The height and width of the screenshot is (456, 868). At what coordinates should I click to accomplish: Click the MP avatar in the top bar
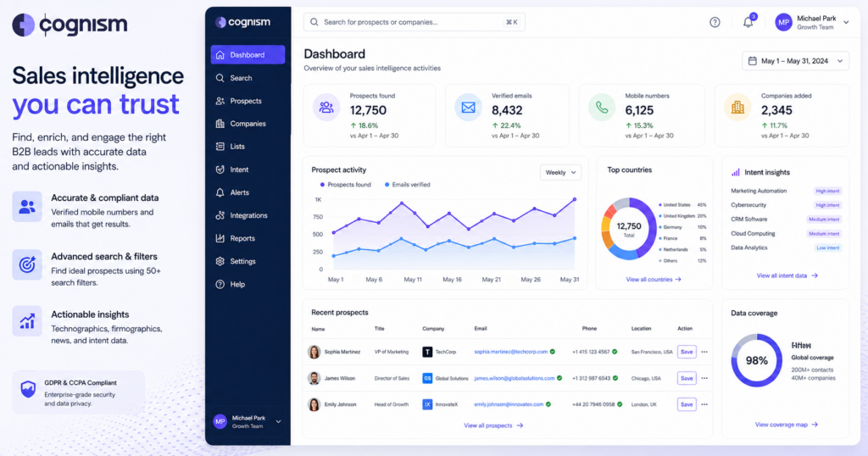coord(783,22)
